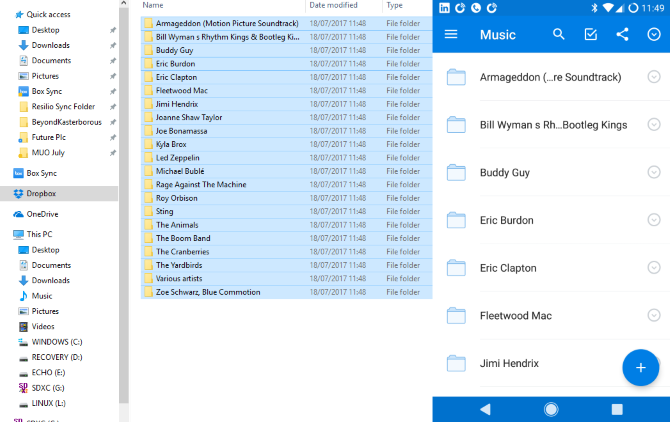Viewport: 670px width, 422px height.
Task: Select WINDOWS (C:) drive in the sidebar
Action: click(56, 342)
